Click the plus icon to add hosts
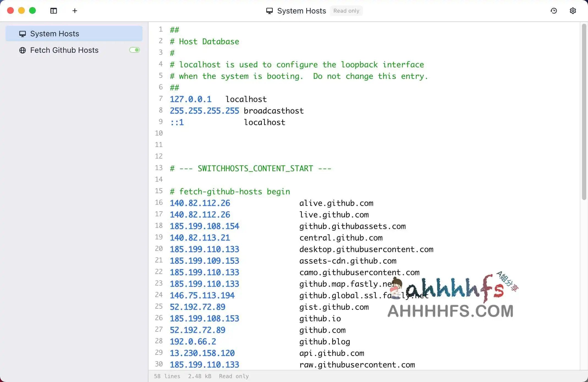The image size is (588, 382). (75, 11)
